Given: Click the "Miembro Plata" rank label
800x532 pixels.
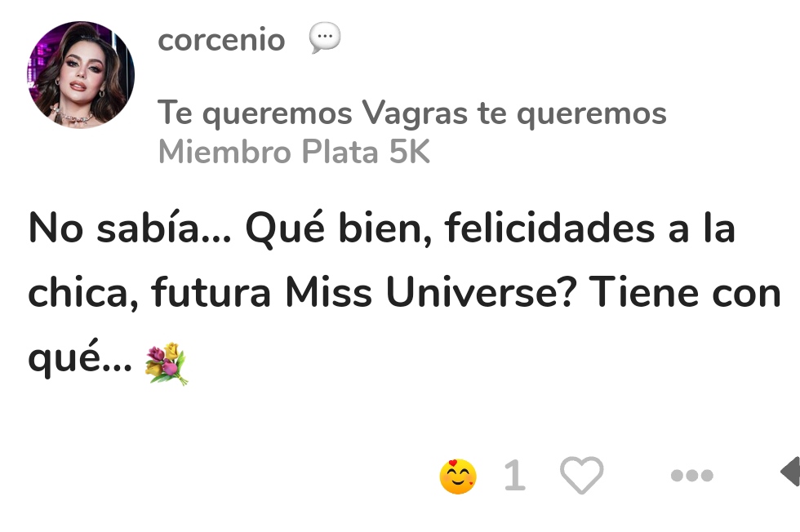Looking at the screenshot, I should (x=268, y=153).
